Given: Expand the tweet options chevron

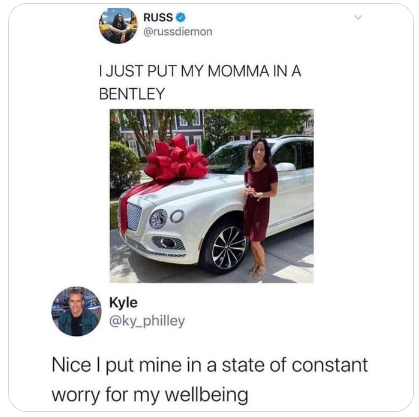Looking at the screenshot, I should [x=358, y=17].
